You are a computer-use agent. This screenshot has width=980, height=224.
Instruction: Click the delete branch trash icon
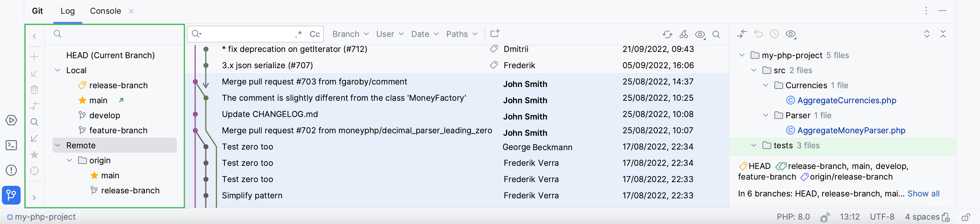(34, 89)
